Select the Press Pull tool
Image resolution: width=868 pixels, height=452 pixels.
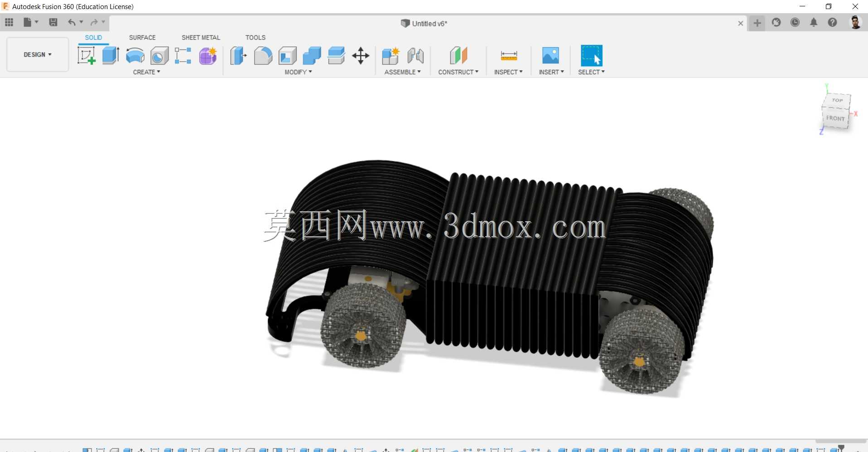click(238, 56)
